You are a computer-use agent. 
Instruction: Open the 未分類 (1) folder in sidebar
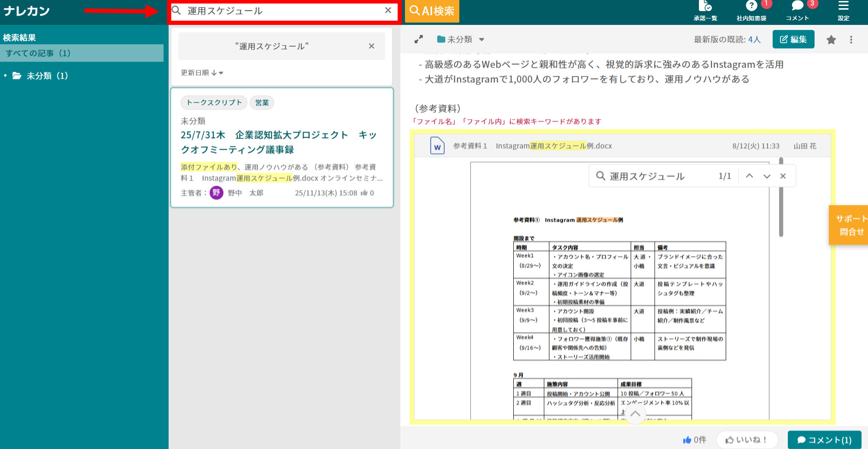click(x=41, y=76)
